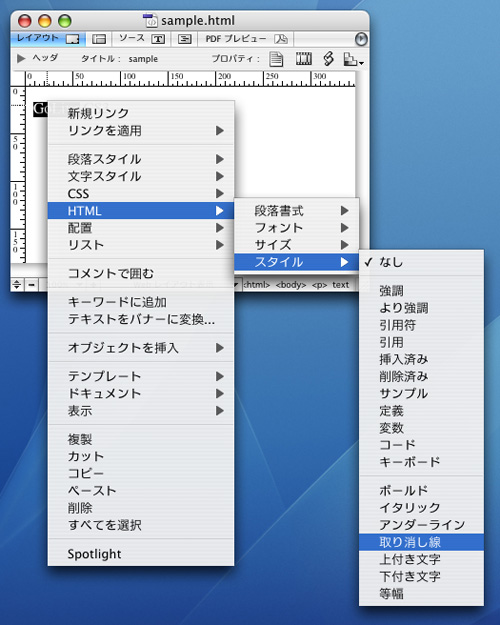Click the highlighted HTML menu item
The height and width of the screenshot is (625, 500).
pos(141,211)
